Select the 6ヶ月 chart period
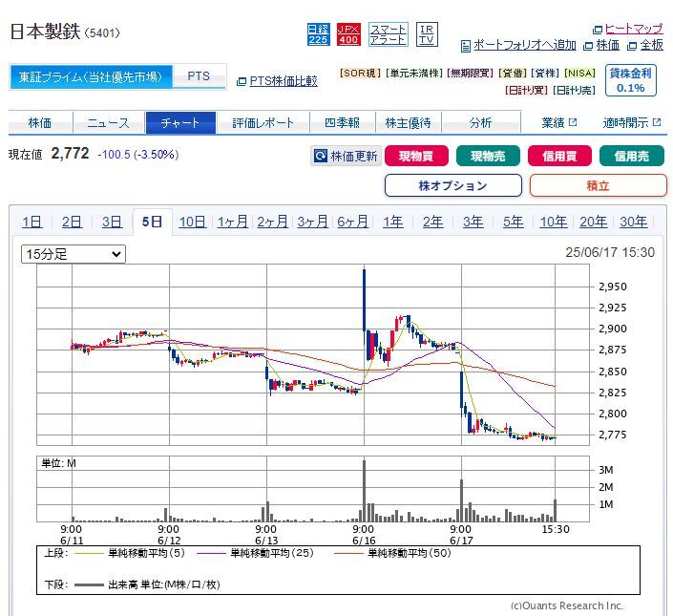The height and width of the screenshot is (616, 673). 353,222
